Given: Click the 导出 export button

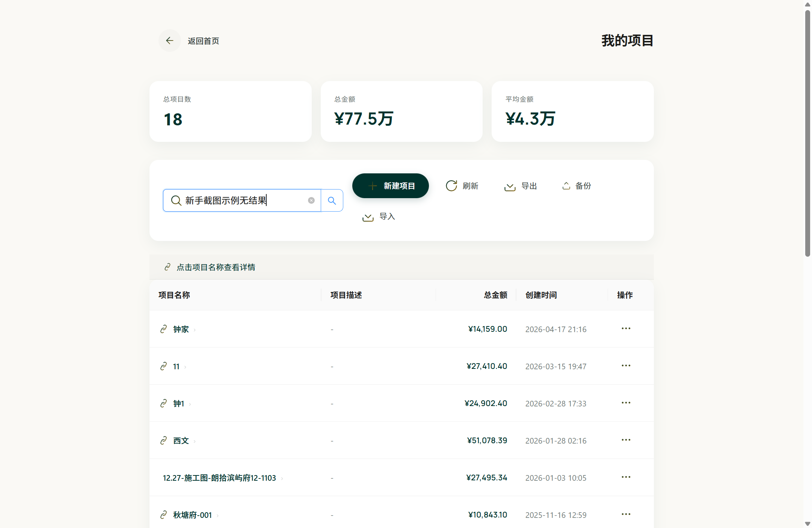Looking at the screenshot, I should pos(521,186).
